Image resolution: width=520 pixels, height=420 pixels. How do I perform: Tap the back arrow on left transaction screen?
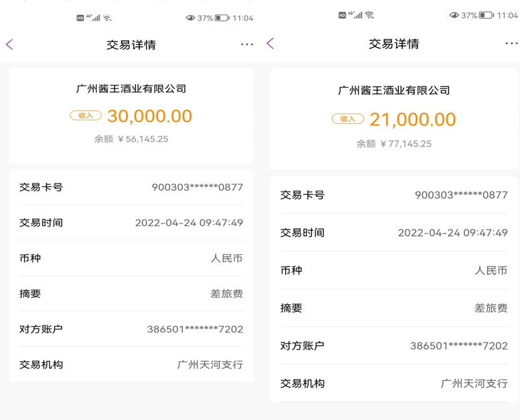pyautogui.click(x=9, y=44)
